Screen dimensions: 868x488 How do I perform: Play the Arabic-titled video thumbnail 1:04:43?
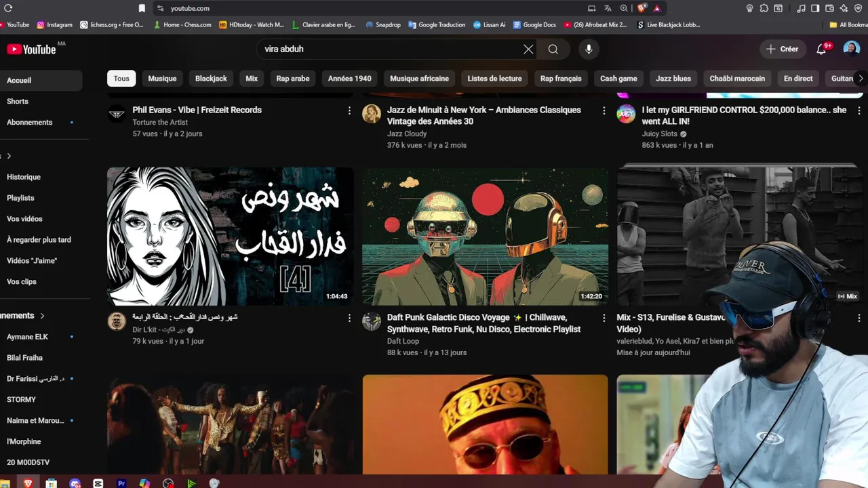click(230, 237)
